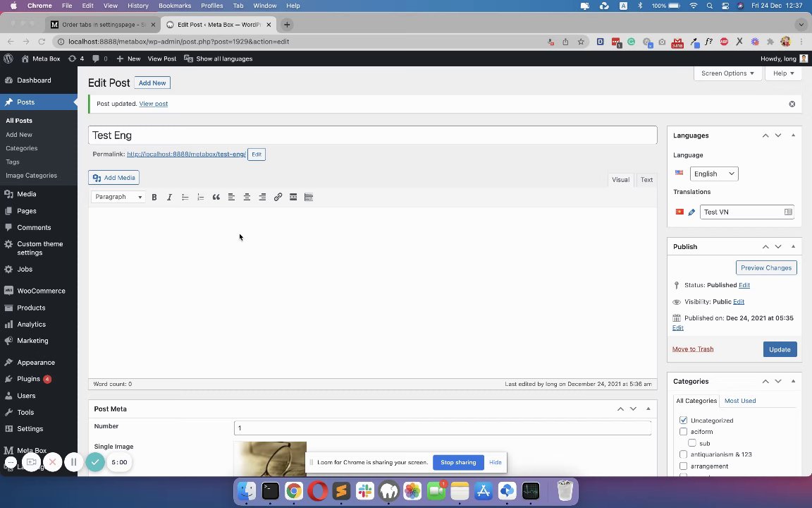This screenshot has width=812, height=508.
Task: Dismiss the Post updated notice
Action: [x=792, y=104]
